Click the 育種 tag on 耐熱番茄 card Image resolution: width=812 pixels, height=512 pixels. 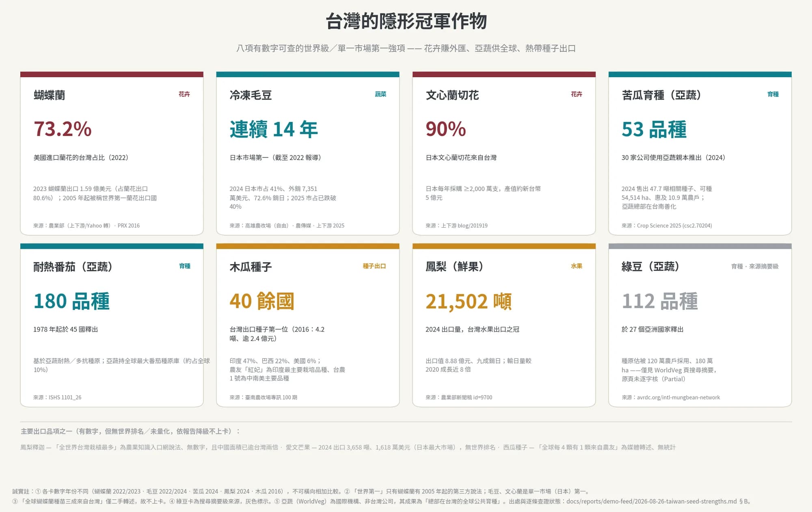coord(185,266)
